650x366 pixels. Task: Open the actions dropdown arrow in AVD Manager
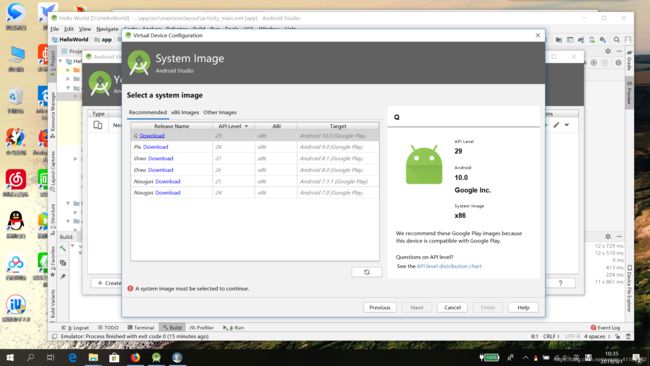click(567, 125)
